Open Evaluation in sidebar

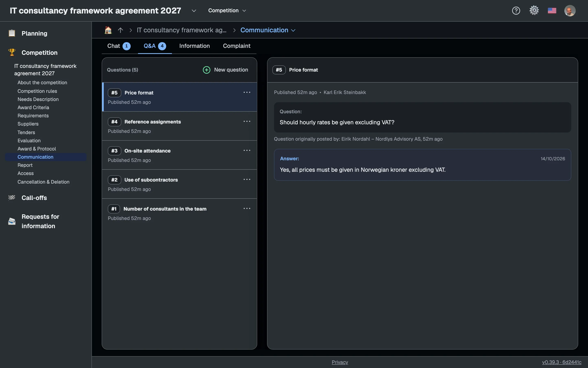click(x=29, y=140)
